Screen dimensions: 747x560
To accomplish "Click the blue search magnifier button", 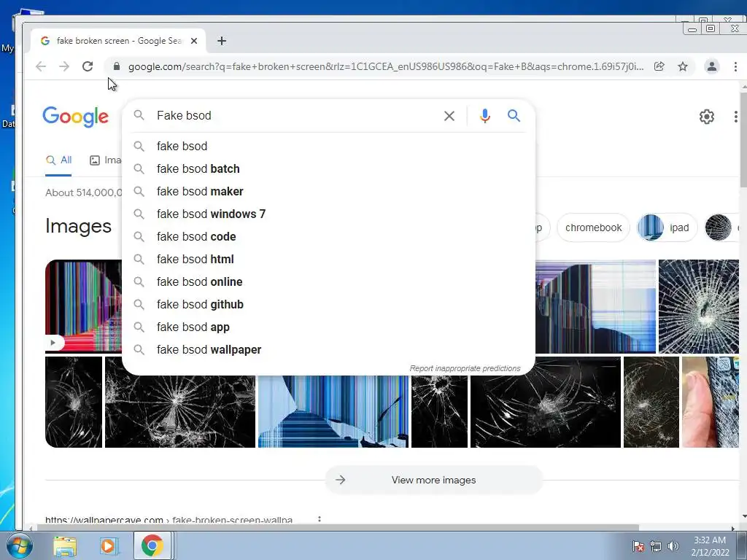I will click(514, 116).
